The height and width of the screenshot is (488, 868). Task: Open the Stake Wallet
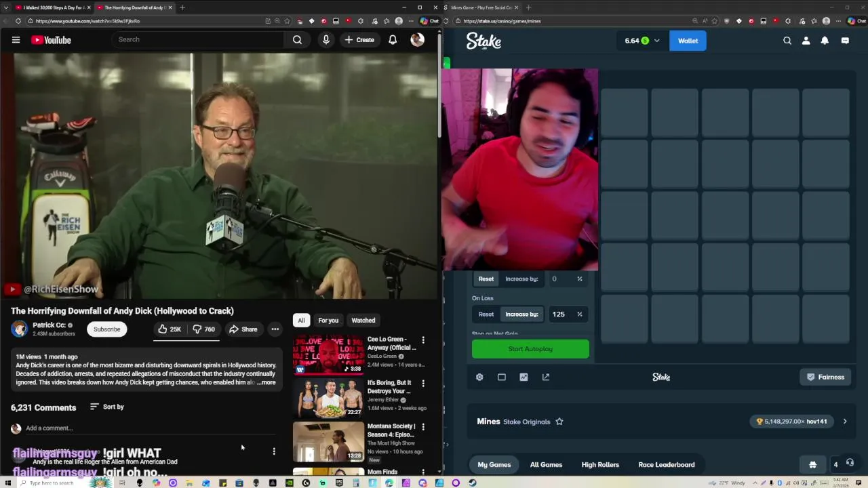[x=688, y=41]
